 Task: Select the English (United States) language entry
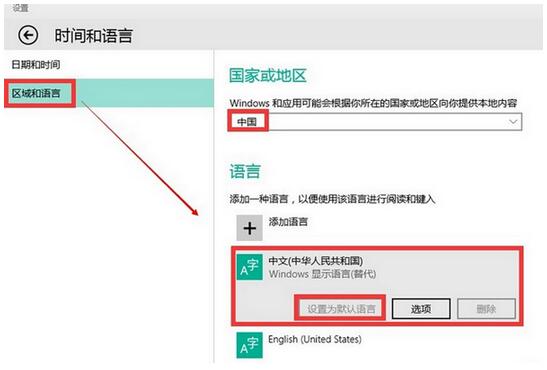[377, 345]
